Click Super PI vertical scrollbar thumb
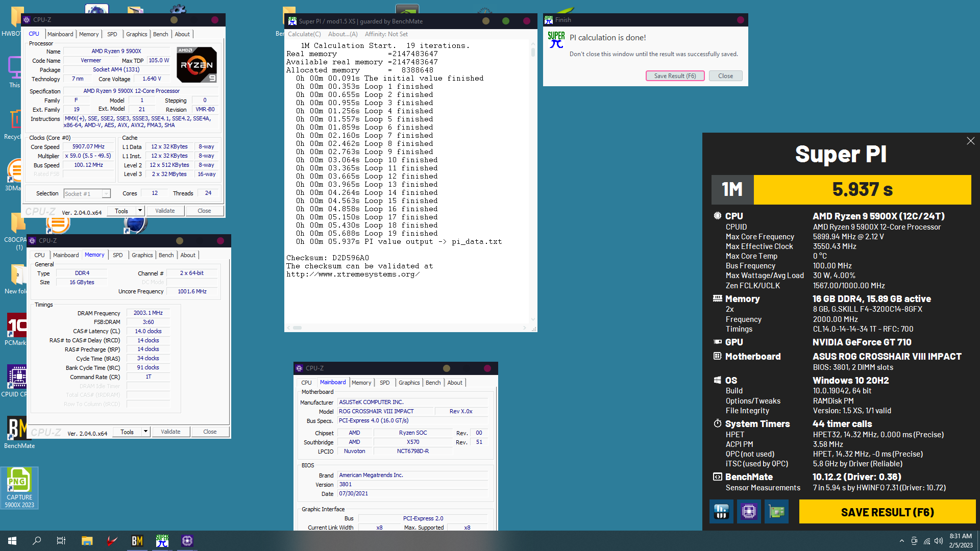This screenshot has height=551, width=980. coord(533,52)
